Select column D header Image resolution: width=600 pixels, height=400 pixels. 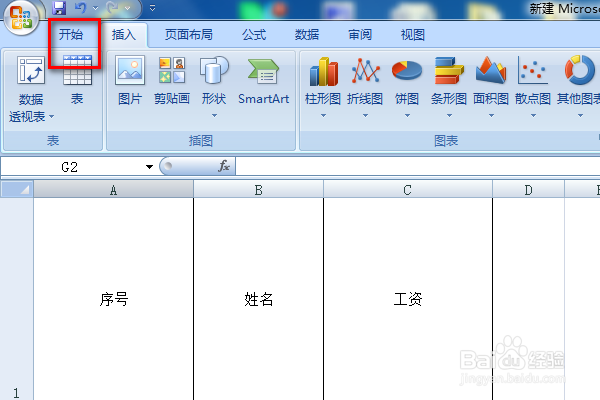tap(528, 189)
